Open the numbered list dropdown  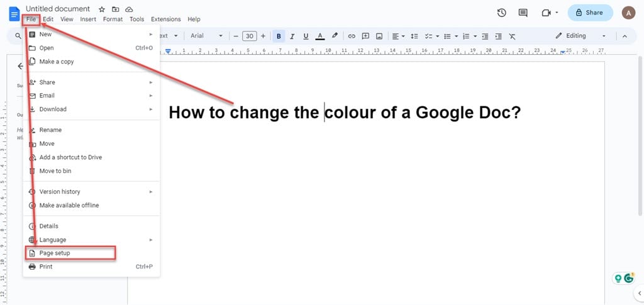point(469,36)
